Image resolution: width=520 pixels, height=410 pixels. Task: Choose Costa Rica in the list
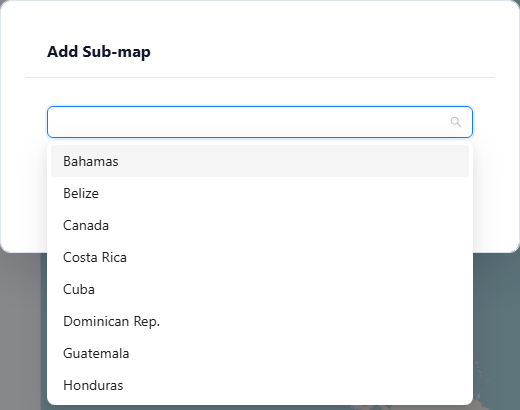pyautogui.click(x=260, y=257)
